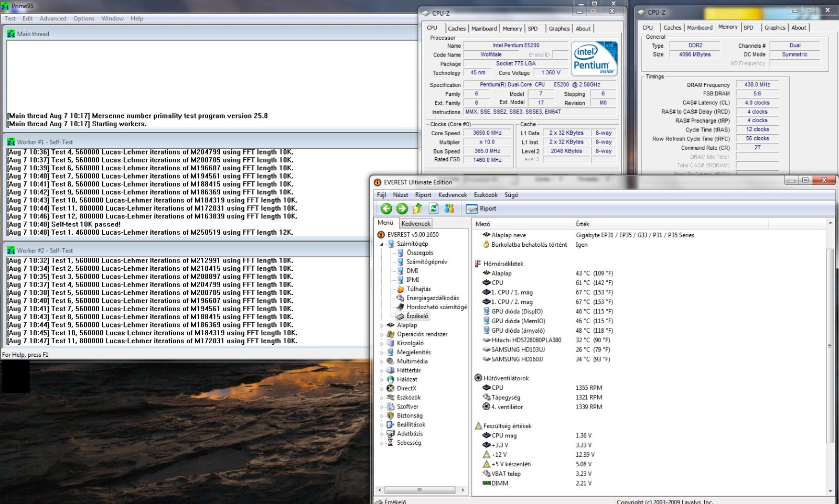Click the Hőmérsékletek section heading
Viewport: 839px width, 504px height.
pos(503,264)
